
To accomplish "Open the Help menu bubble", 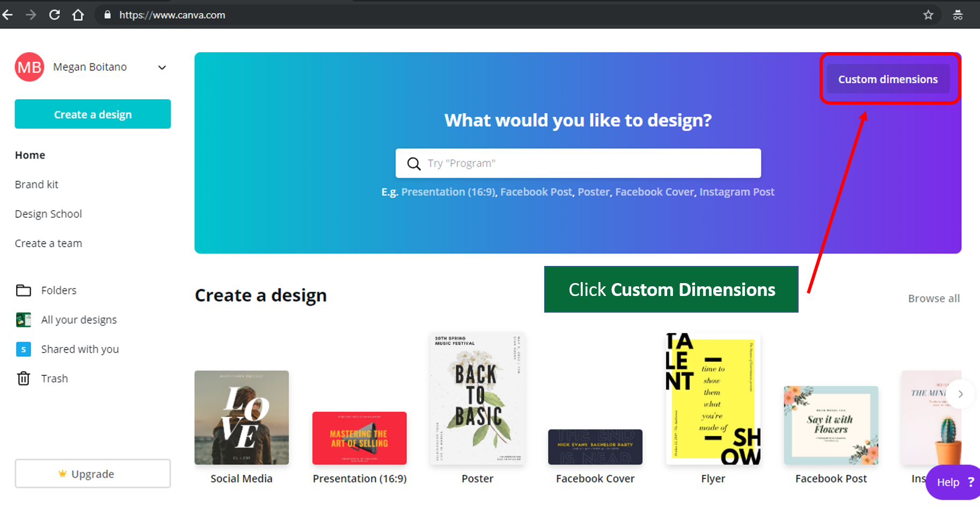I will (954, 482).
